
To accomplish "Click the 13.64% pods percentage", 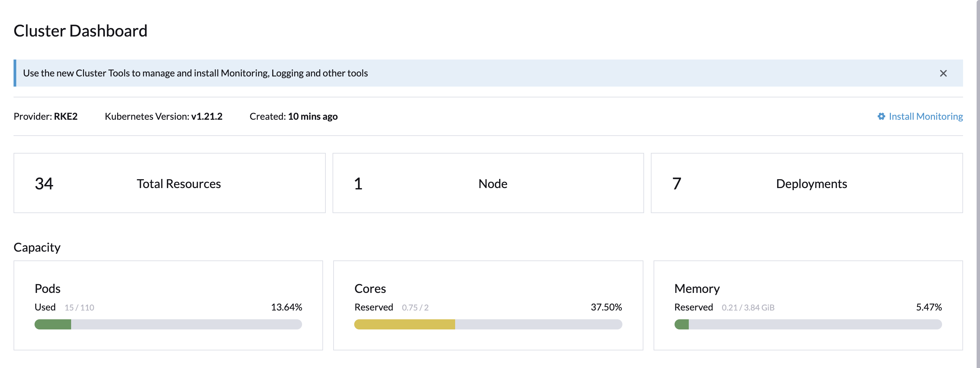I will coord(286,307).
